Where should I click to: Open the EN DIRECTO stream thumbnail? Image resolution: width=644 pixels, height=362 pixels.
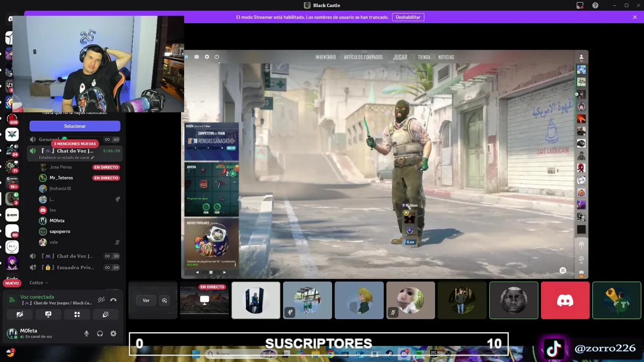204,300
